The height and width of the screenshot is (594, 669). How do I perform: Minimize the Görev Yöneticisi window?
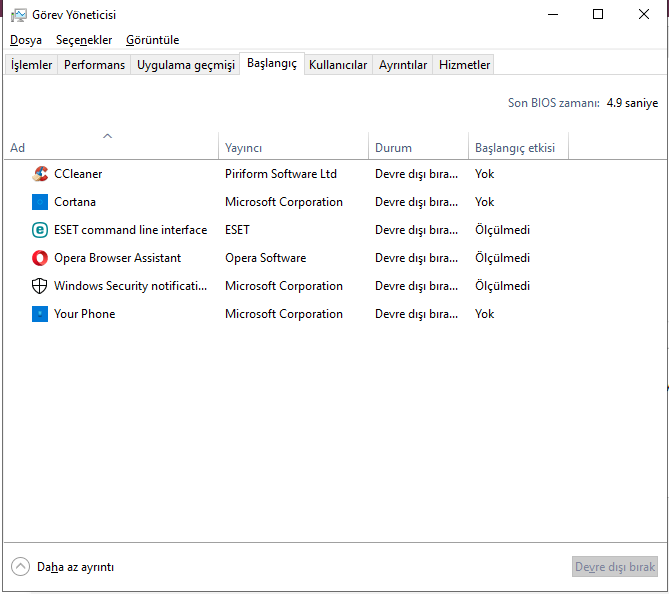553,15
